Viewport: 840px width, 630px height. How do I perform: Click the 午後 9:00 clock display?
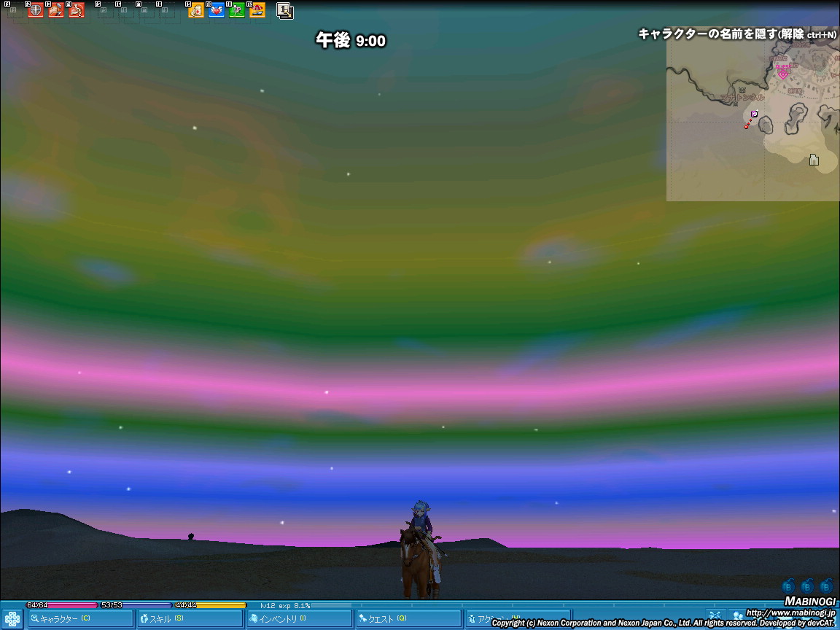[x=351, y=41]
